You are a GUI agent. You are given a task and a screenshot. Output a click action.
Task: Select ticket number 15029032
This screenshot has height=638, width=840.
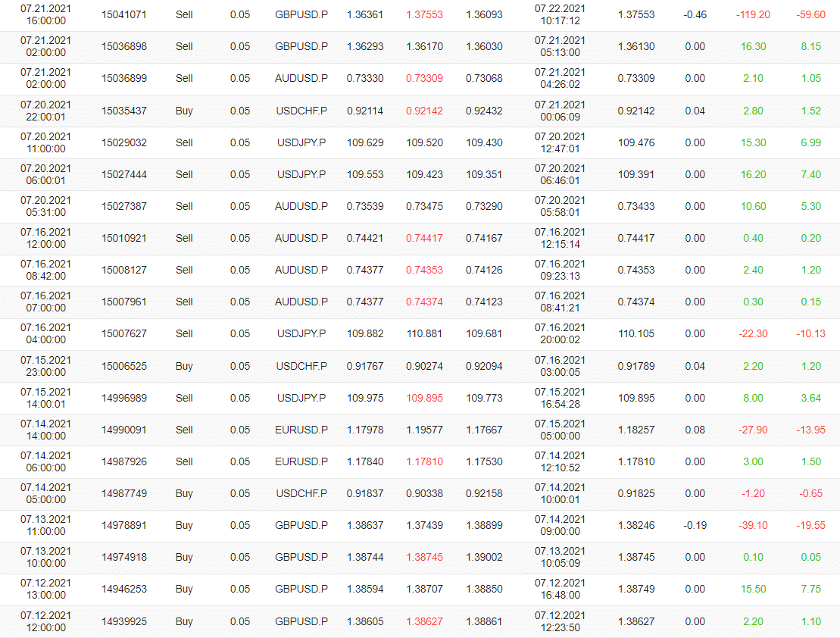click(x=123, y=142)
